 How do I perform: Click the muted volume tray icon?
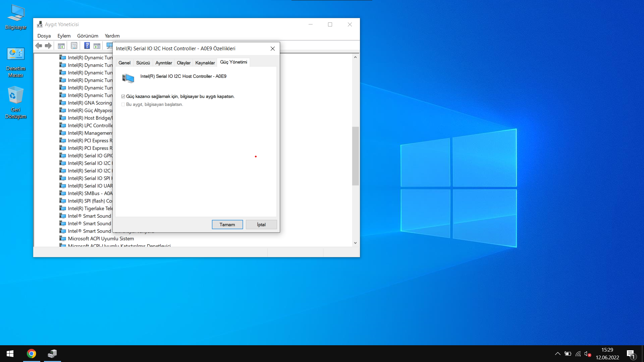(587, 354)
